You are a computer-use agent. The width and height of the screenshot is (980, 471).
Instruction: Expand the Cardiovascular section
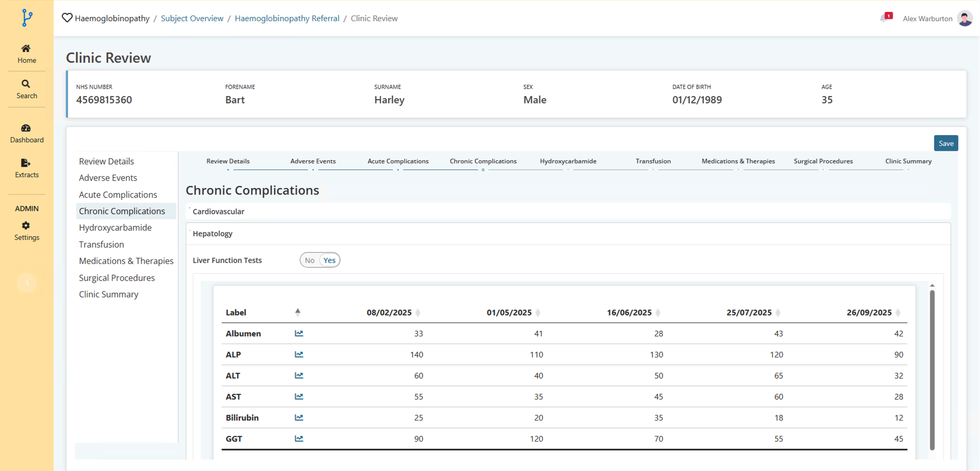(x=219, y=212)
